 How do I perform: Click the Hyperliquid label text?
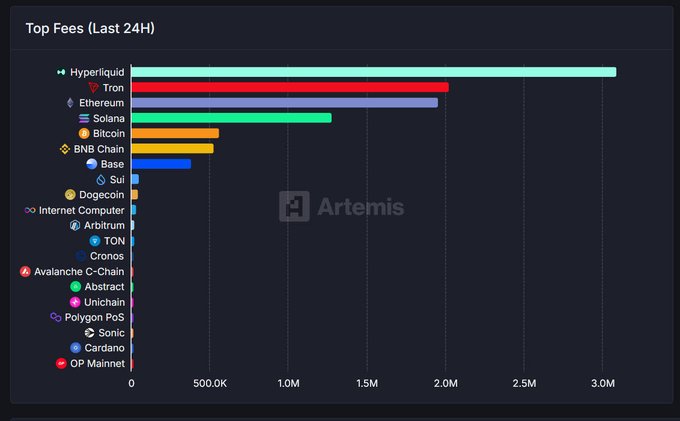pyautogui.click(x=97, y=72)
